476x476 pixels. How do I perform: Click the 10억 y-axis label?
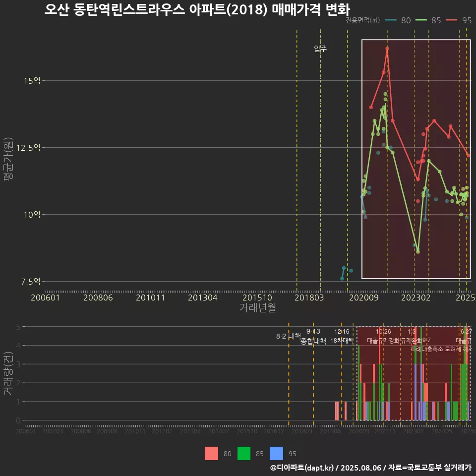click(x=32, y=215)
